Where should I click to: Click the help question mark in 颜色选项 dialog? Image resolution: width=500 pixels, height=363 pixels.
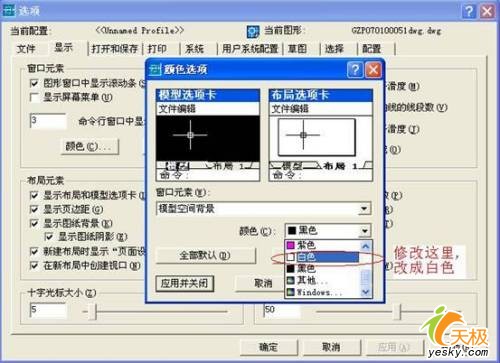click(355, 70)
